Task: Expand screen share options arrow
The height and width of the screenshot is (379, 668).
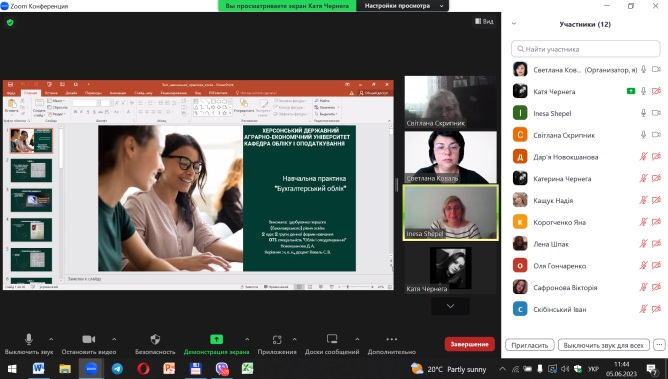Action: click(x=247, y=339)
